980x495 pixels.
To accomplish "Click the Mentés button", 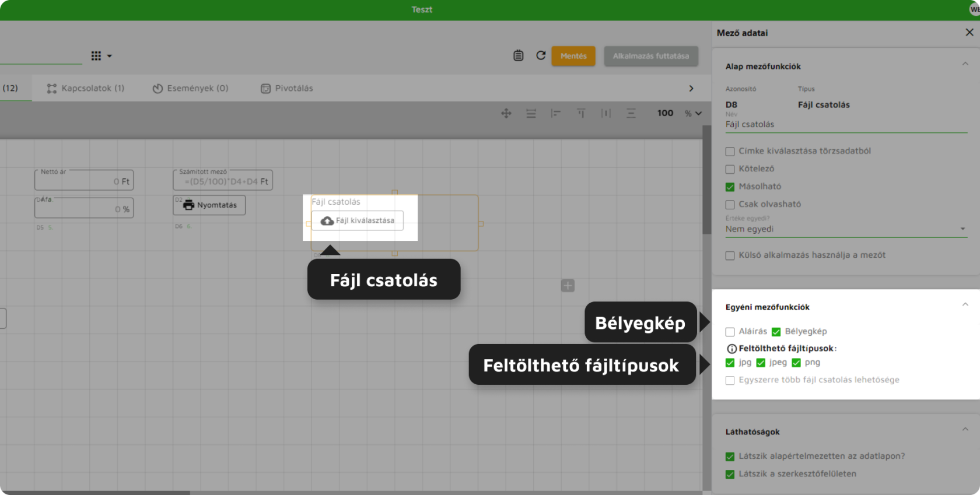I will coord(573,56).
